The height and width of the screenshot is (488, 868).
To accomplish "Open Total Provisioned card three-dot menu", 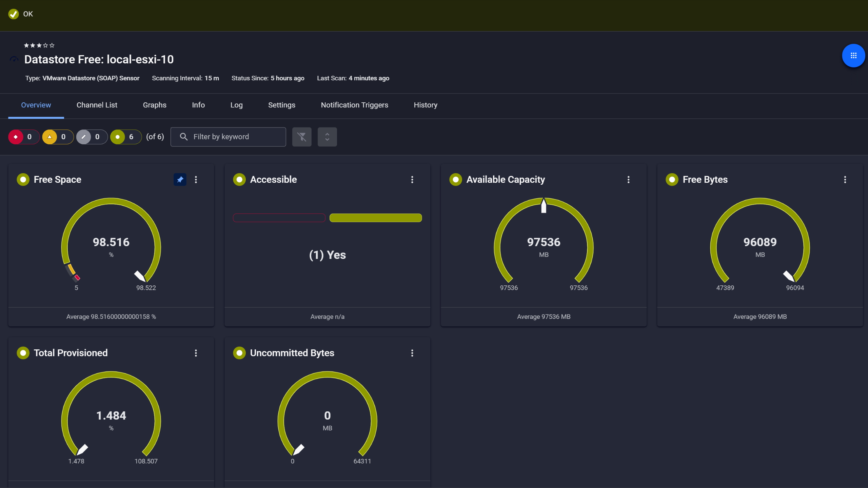I will (196, 353).
